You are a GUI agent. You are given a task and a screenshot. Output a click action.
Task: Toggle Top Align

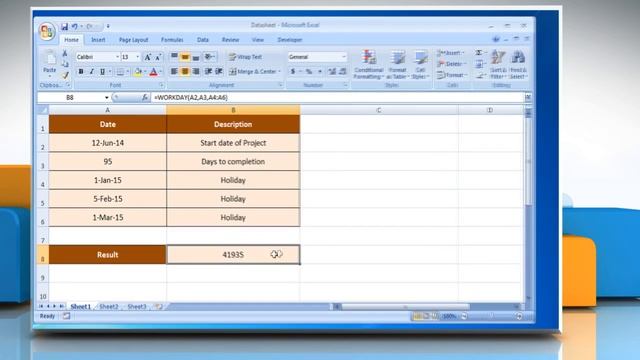click(x=174, y=57)
